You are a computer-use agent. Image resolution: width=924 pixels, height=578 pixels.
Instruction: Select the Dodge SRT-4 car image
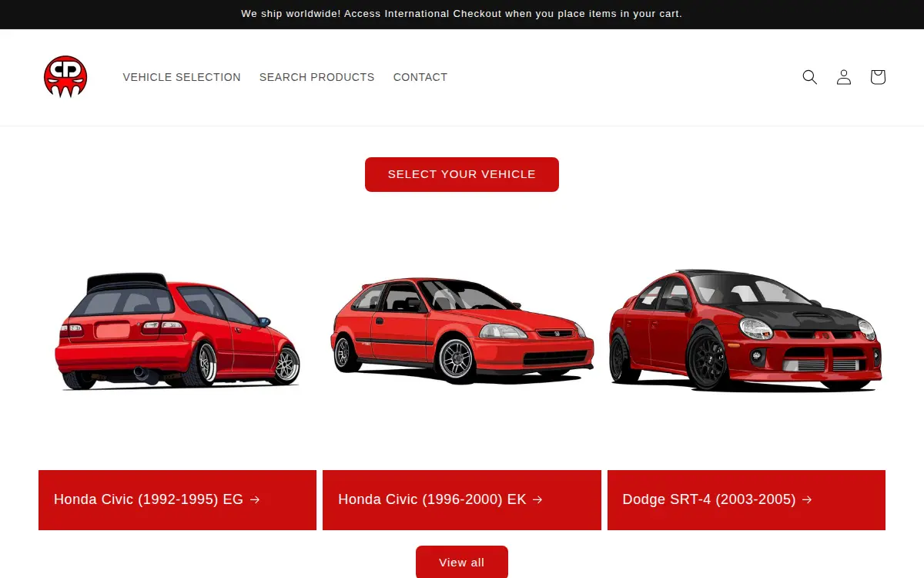point(746,331)
